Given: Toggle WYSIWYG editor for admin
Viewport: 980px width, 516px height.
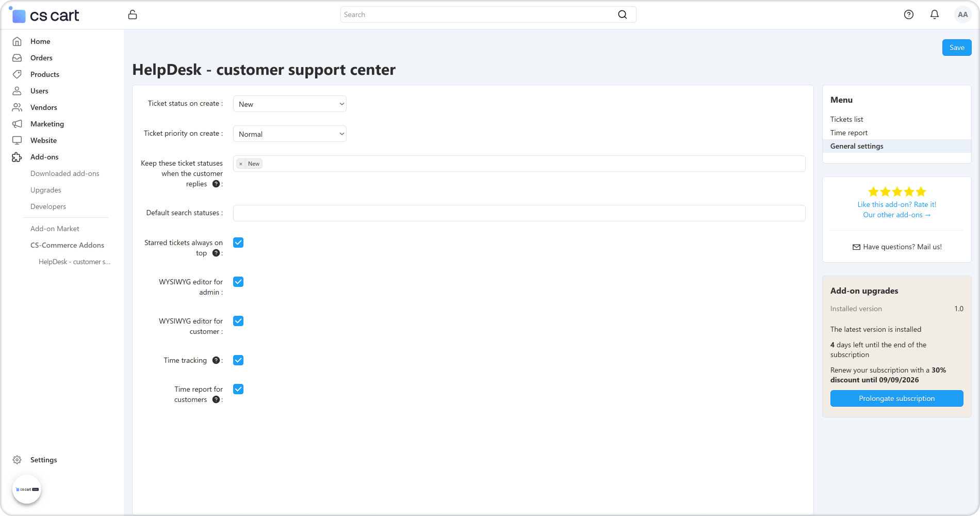Looking at the screenshot, I should click(238, 282).
